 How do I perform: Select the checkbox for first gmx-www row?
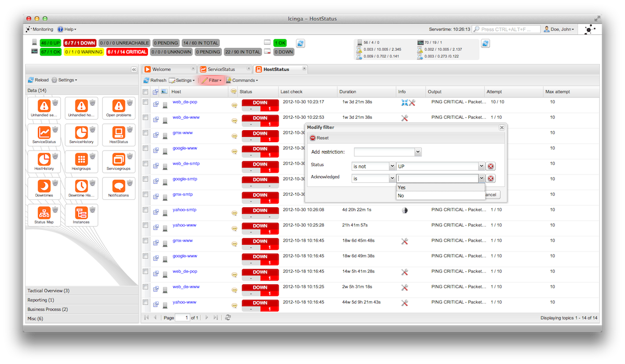click(146, 133)
